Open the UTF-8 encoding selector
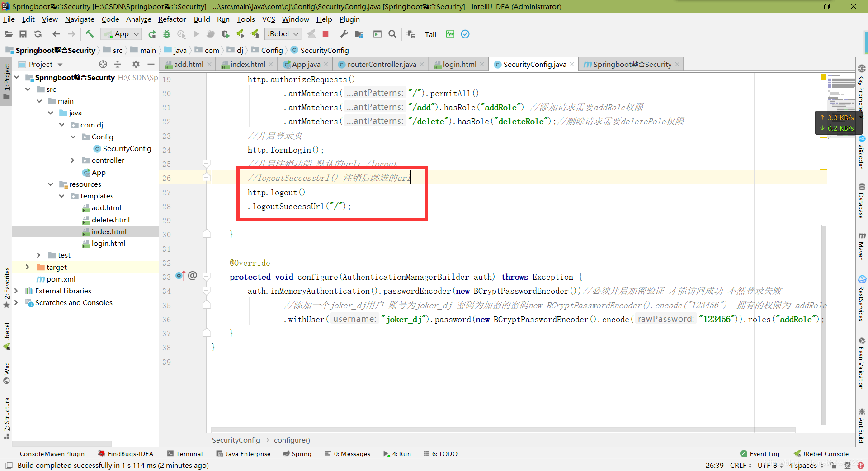 tap(770, 465)
